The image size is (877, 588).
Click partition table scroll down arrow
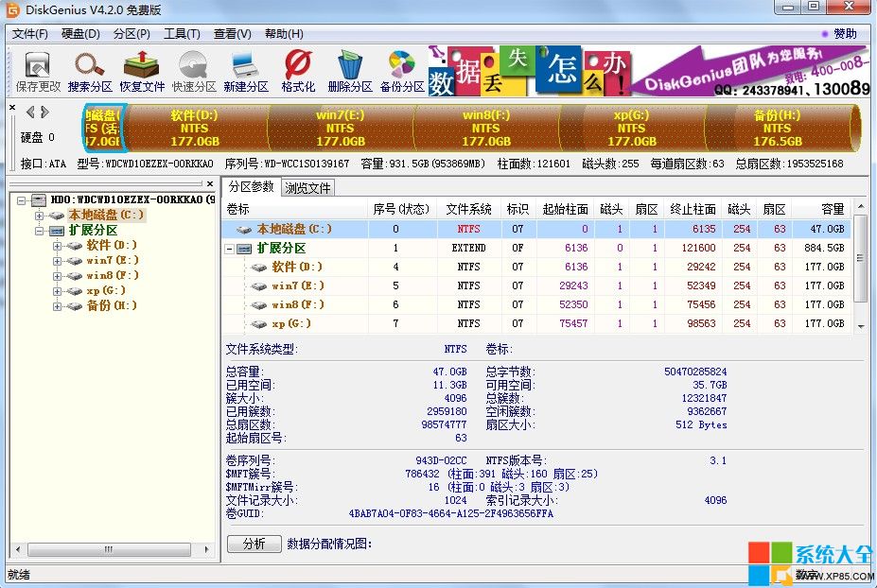tap(861, 326)
